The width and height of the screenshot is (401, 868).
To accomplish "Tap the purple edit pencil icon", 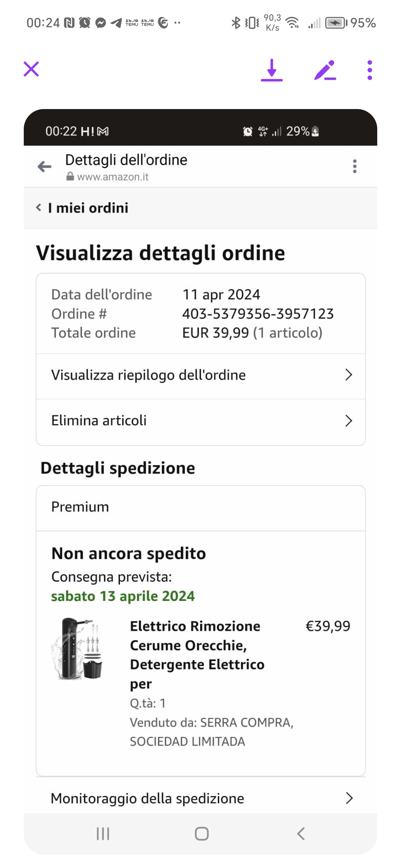I will (325, 70).
